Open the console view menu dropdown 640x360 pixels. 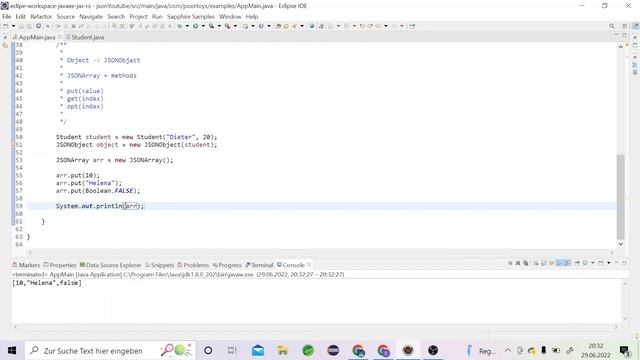[x=609, y=263]
